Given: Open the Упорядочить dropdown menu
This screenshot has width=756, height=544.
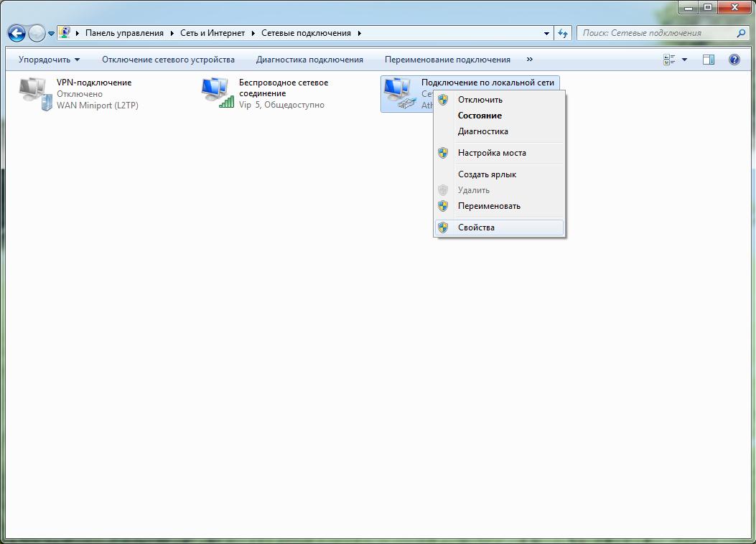Looking at the screenshot, I should pyautogui.click(x=49, y=60).
